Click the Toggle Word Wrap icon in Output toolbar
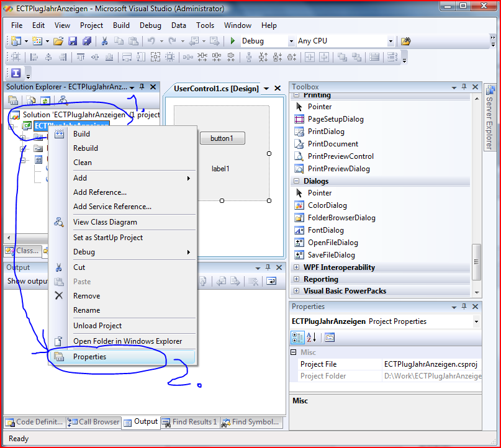The height and width of the screenshot is (448, 501). click(x=271, y=281)
